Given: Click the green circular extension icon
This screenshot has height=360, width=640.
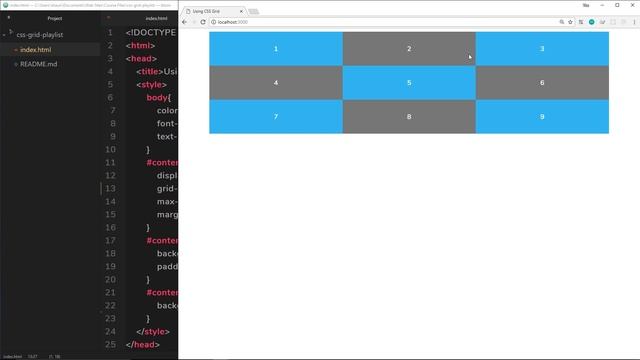Looking at the screenshot, I should tap(591, 22).
